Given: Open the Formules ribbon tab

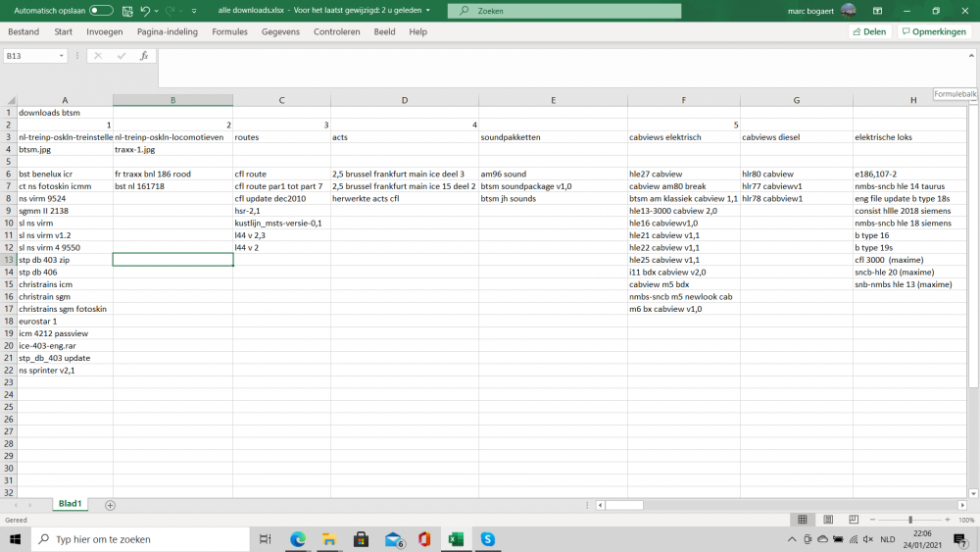Looking at the screenshot, I should click(x=229, y=31).
